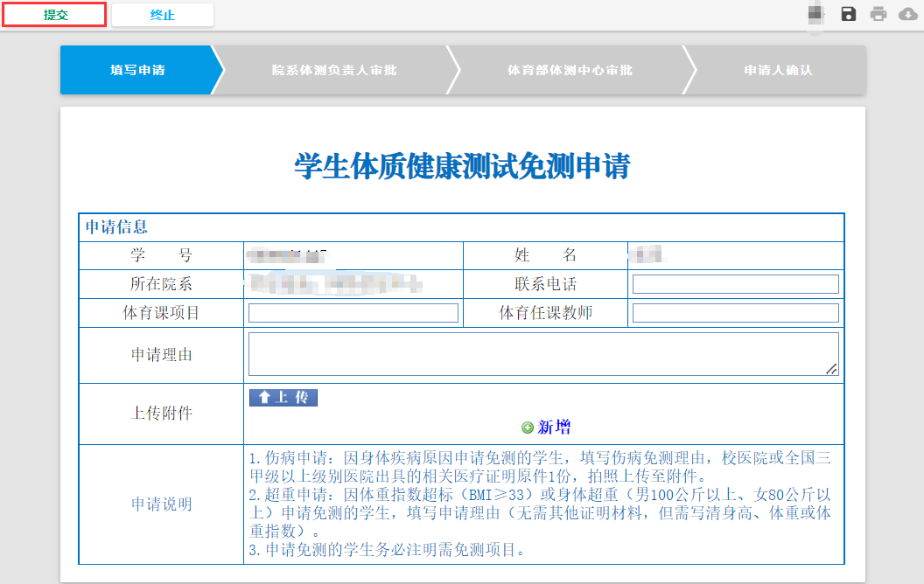Click the 终止 terminate button
The width and height of the screenshot is (924, 584).
tap(163, 15)
